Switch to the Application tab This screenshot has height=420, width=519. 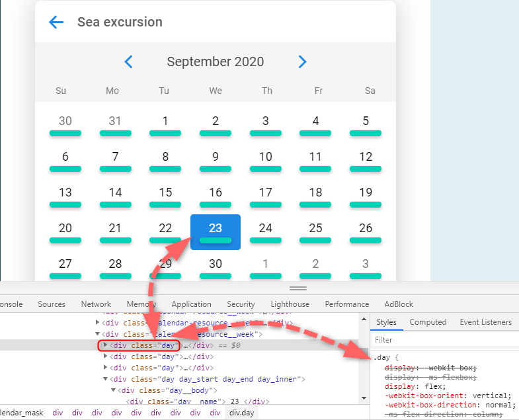click(x=191, y=304)
